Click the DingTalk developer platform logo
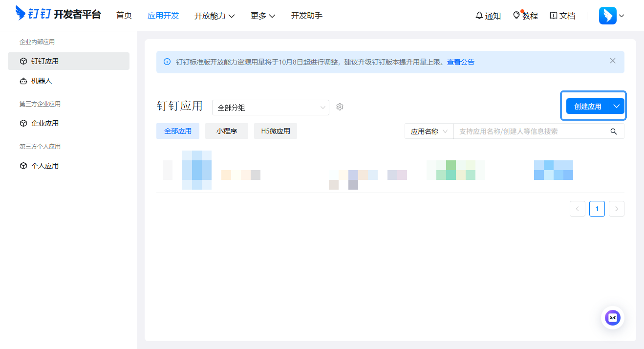644x349 pixels. (x=58, y=14)
